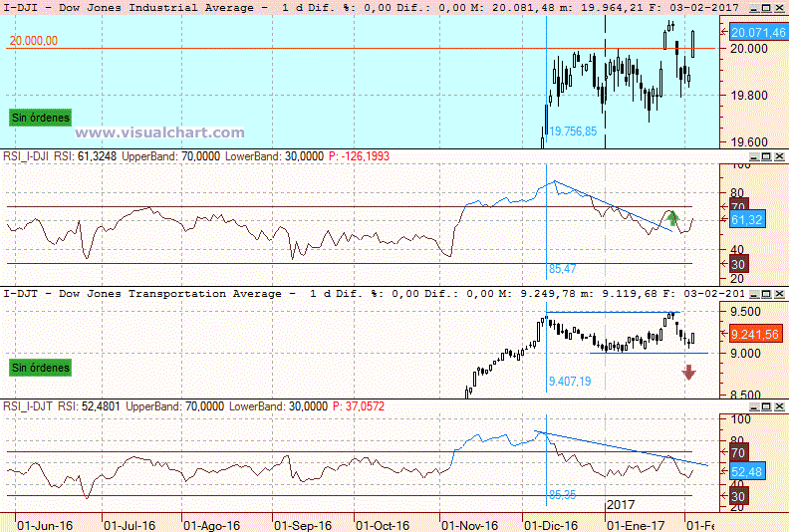Click the 85,47 RSI cursor value

[x=562, y=269]
